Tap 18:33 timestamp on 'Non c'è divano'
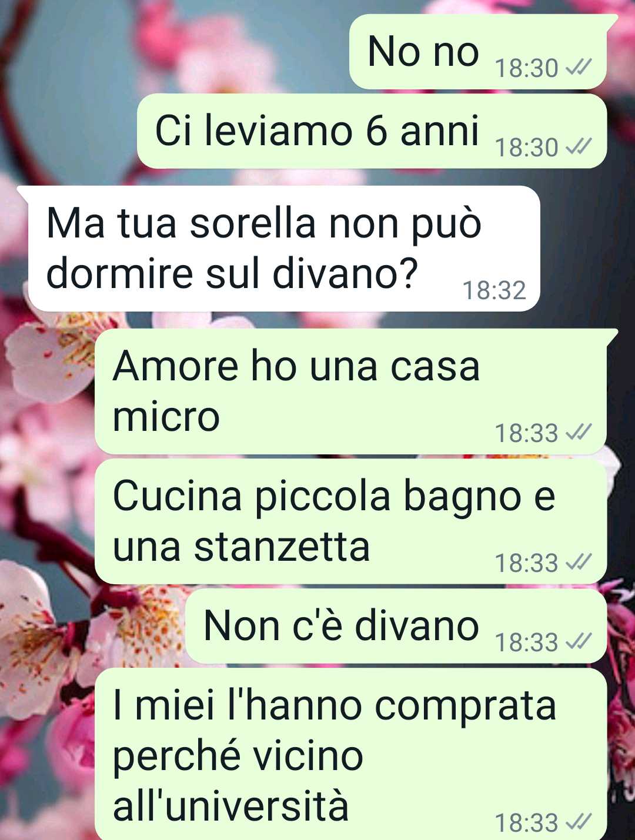The image size is (635, 840). coord(526,643)
